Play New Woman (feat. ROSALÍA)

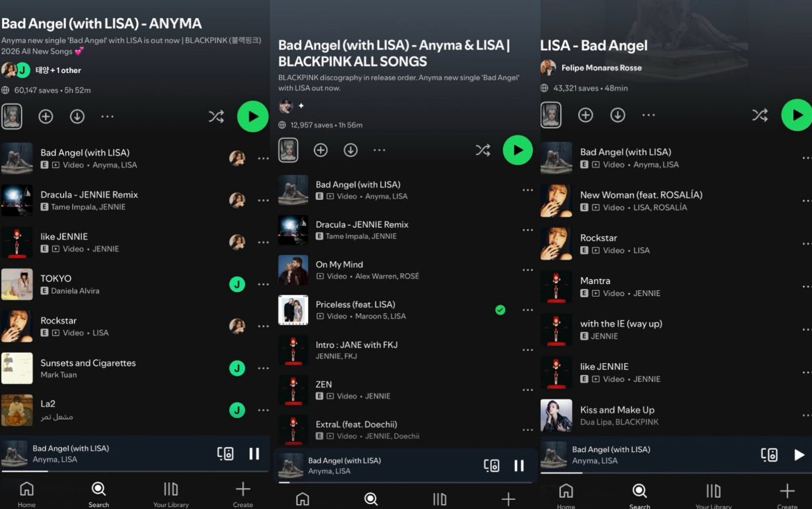(677, 201)
